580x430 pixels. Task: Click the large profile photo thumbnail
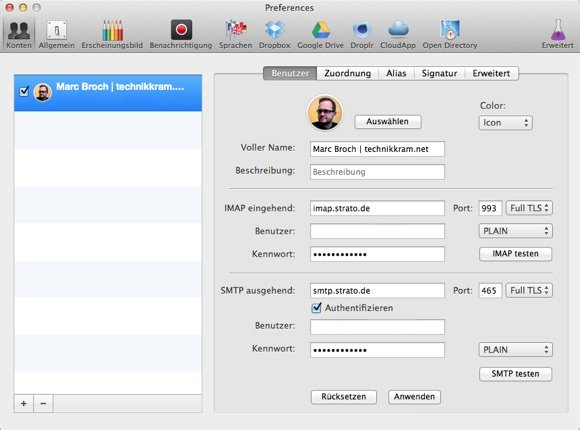tap(325, 112)
